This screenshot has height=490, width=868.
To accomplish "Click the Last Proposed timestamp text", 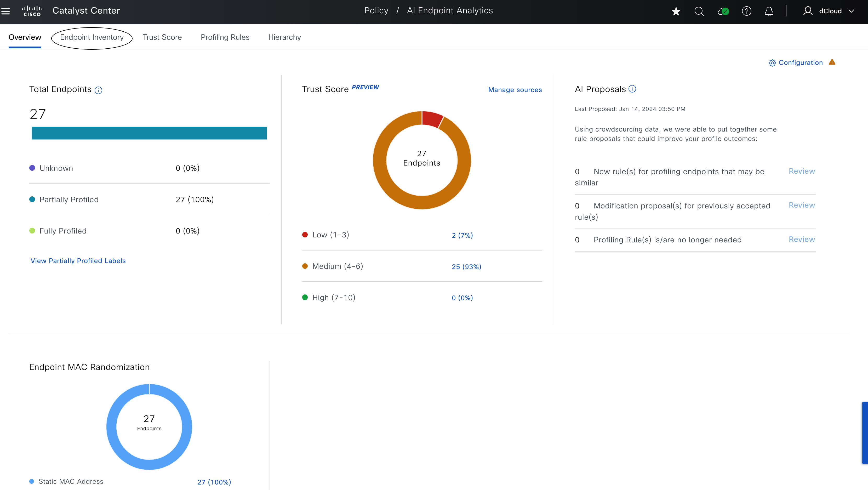I will 630,109.
